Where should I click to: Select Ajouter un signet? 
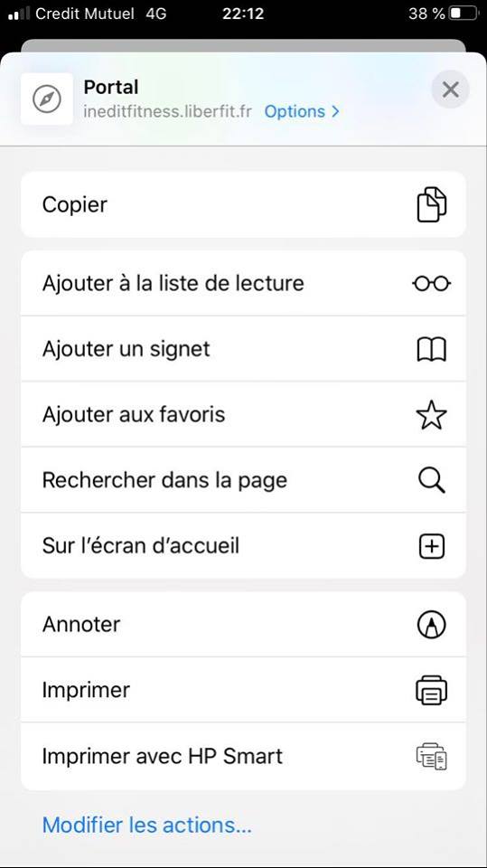click(x=244, y=349)
